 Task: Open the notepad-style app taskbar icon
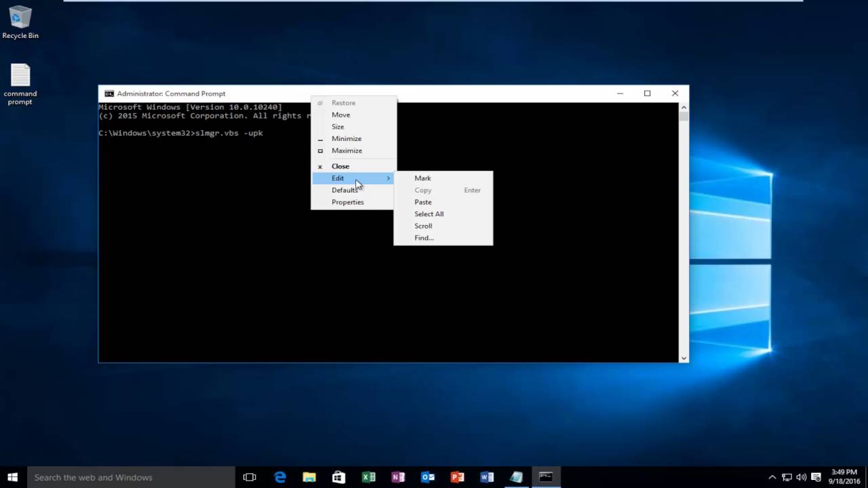(517, 477)
